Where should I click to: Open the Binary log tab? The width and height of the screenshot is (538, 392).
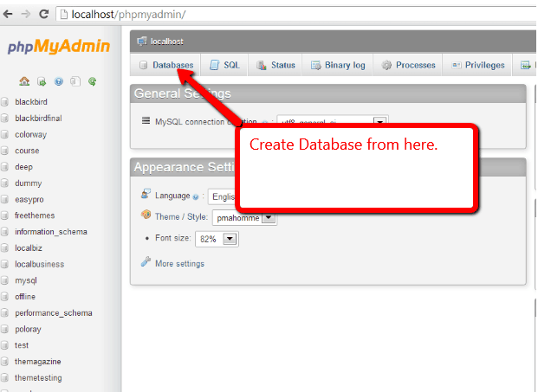tap(338, 65)
